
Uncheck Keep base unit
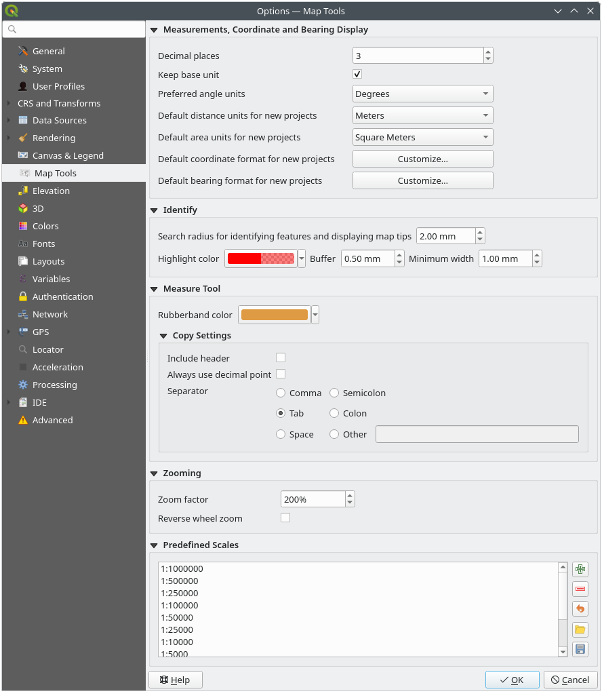tap(357, 74)
